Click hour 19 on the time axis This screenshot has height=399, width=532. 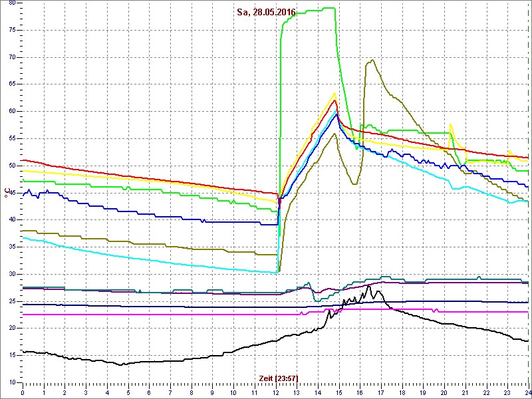[x=423, y=392]
